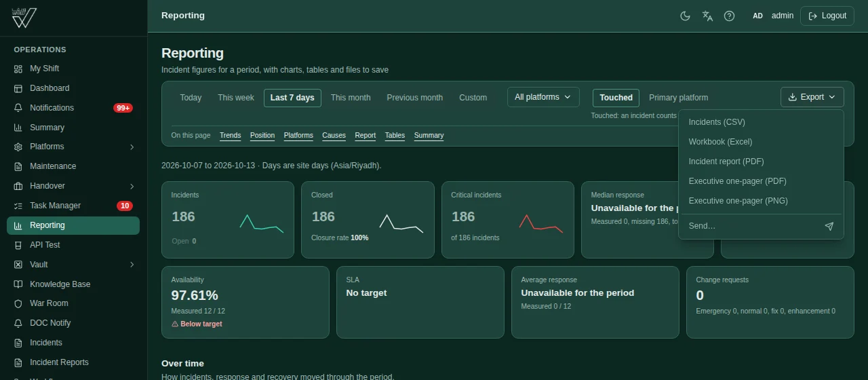Open the Availability 97.61% card
868x380 pixels.
245,302
